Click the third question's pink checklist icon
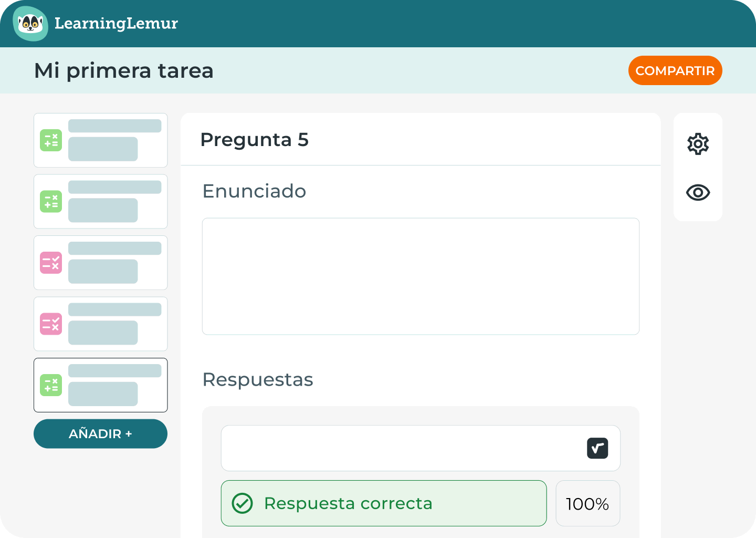This screenshot has height=538, width=756. 51,263
